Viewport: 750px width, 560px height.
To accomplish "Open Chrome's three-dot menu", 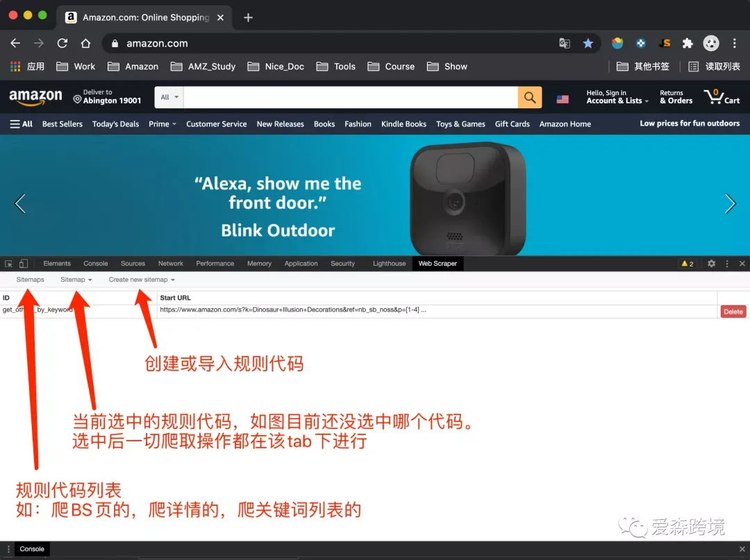I will pos(734,44).
